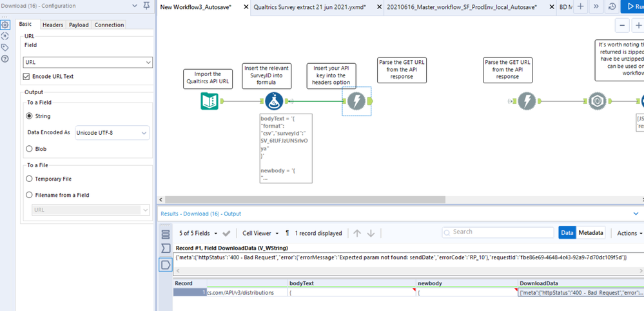This screenshot has height=311, width=644.
Task: Click the Results Search field
Action: (x=498, y=232)
